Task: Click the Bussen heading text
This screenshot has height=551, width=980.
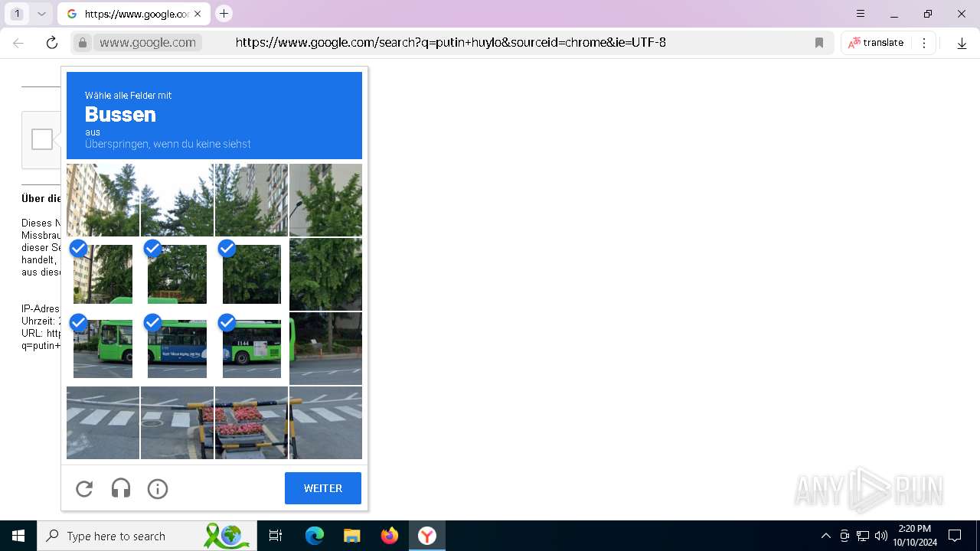Action: click(120, 114)
